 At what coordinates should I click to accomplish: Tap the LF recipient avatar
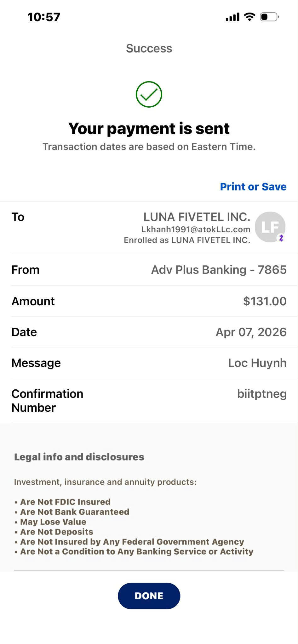pyautogui.click(x=270, y=227)
